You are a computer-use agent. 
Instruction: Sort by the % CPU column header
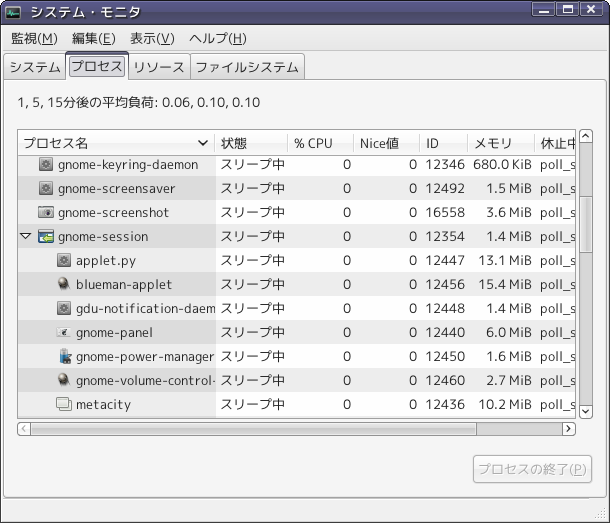pos(320,143)
